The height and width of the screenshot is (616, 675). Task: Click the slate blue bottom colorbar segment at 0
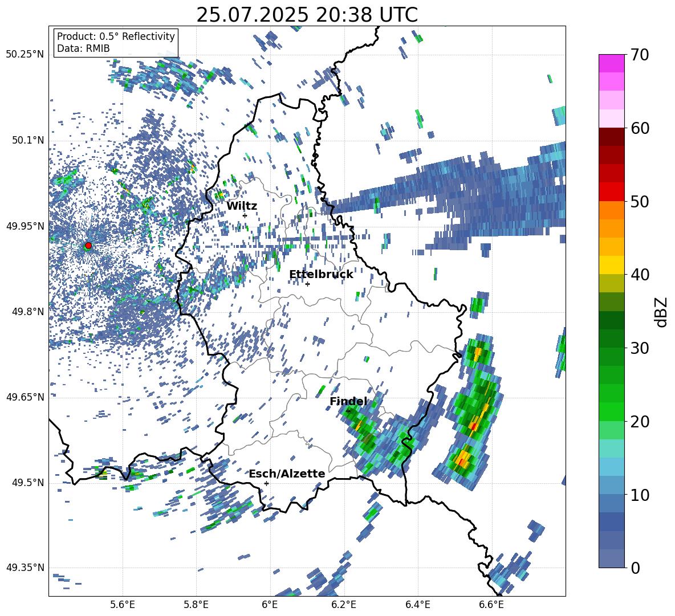[x=611, y=558]
